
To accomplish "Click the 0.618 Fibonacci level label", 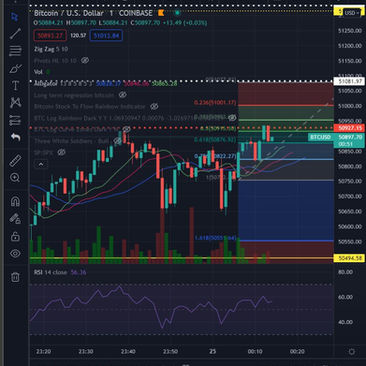I will (x=215, y=140).
